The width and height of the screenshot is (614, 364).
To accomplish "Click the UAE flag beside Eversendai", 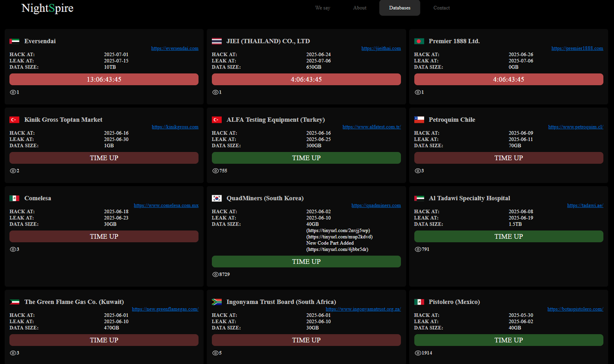I will (x=14, y=41).
